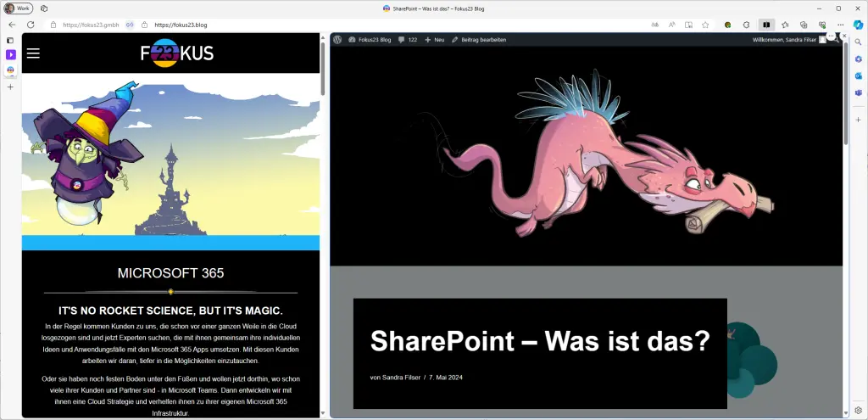Reload the page with the refresh icon

31,25
